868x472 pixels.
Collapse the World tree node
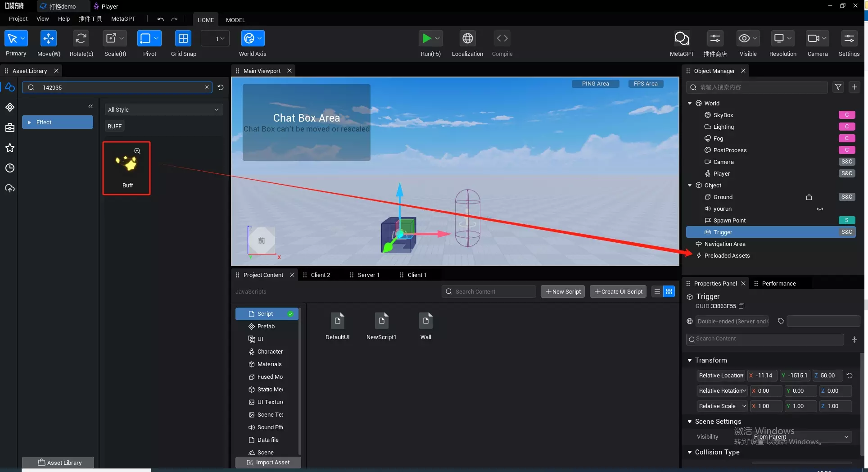(x=690, y=103)
